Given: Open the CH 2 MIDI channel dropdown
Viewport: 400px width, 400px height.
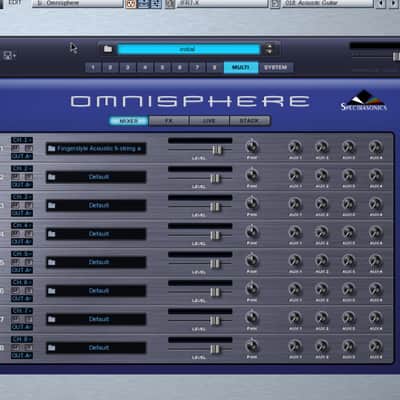Looking at the screenshot, I should tap(22, 169).
